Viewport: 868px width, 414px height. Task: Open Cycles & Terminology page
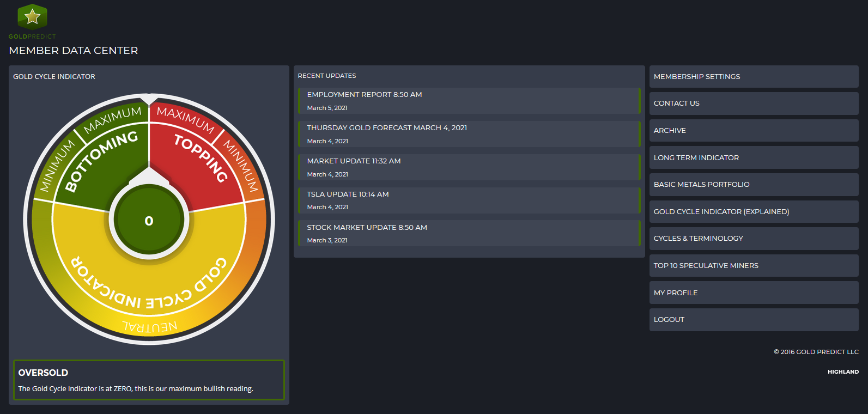(698, 239)
